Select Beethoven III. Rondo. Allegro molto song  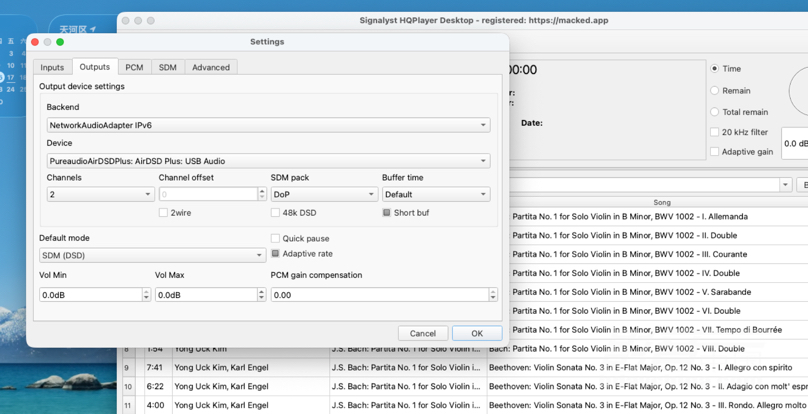pyautogui.click(x=647, y=405)
